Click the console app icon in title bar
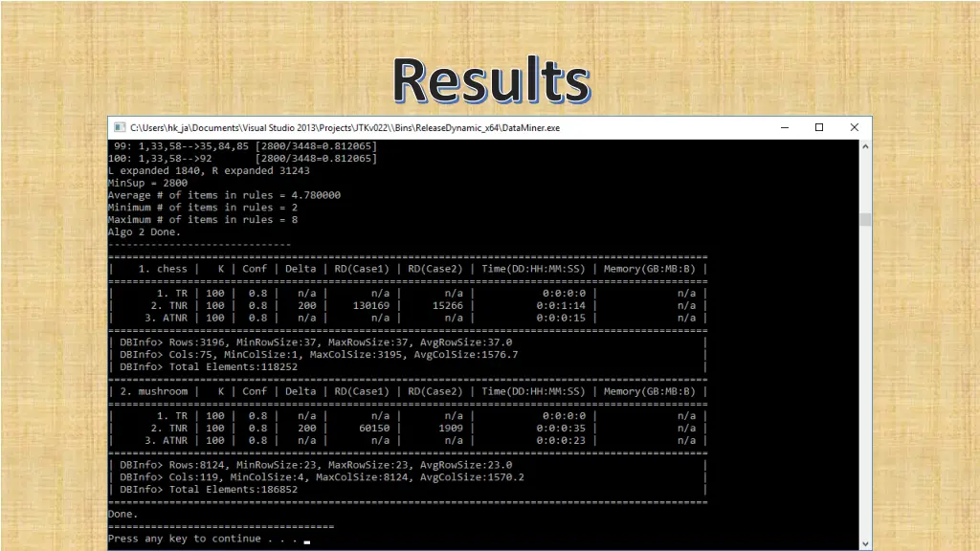The image size is (980, 551). (120, 127)
